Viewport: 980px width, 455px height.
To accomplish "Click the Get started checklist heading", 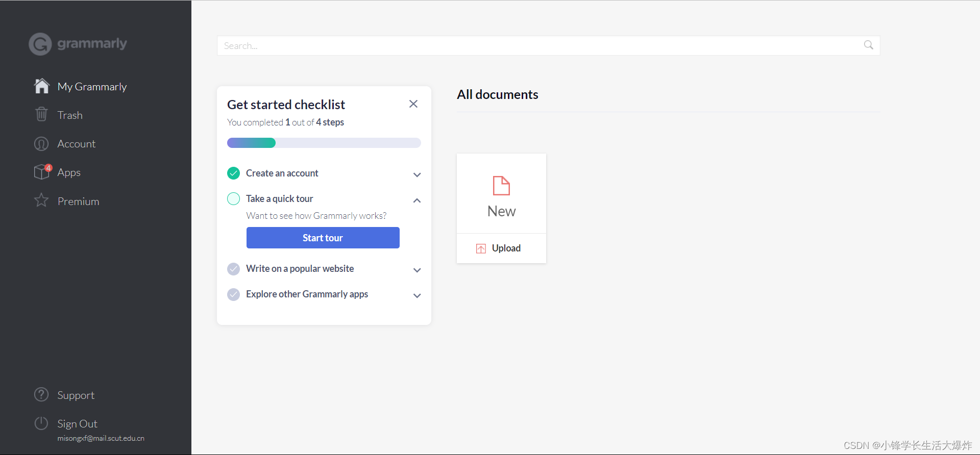I will coord(286,105).
